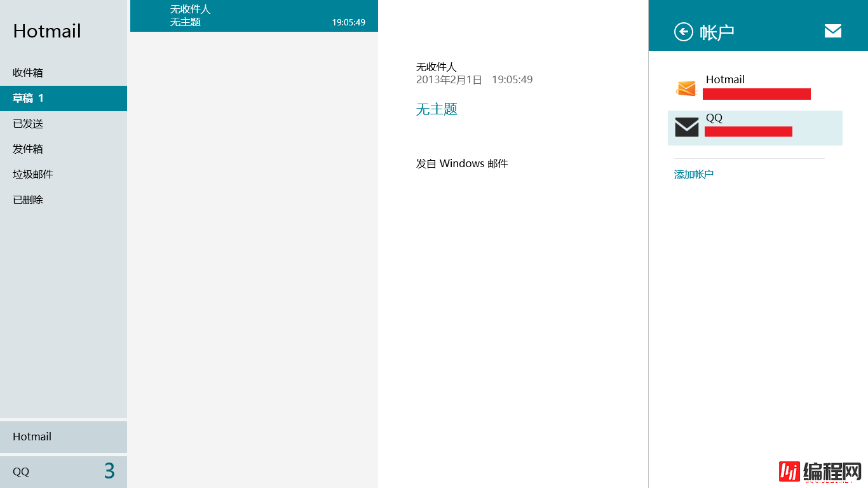Screen dimensions: 868x488
Task: Click the 发自 Windows 邮件 message body
Action: (462, 163)
